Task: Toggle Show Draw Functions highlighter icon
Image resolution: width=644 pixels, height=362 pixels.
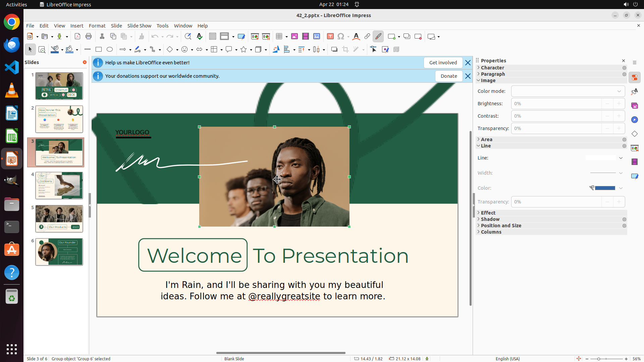Action: click(378, 37)
